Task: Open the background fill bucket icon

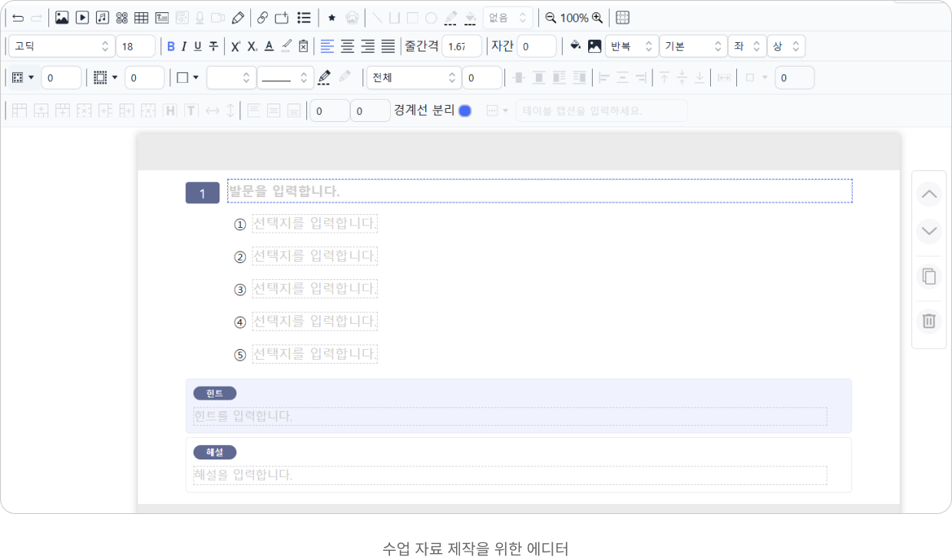Action: tap(576, 46)
